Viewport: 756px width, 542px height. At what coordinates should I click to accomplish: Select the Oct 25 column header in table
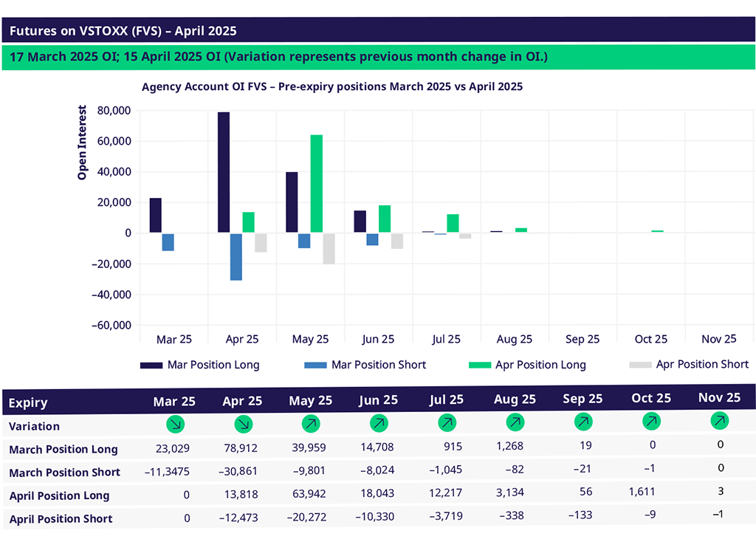(651, 398)
